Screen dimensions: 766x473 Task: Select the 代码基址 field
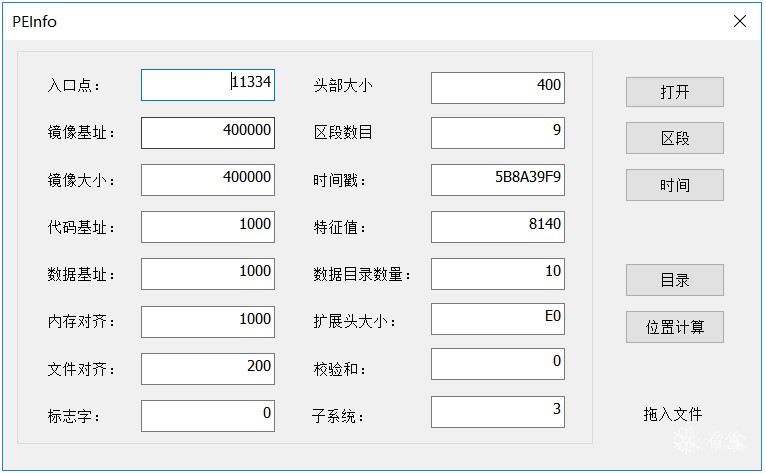(x=208, y=227)
